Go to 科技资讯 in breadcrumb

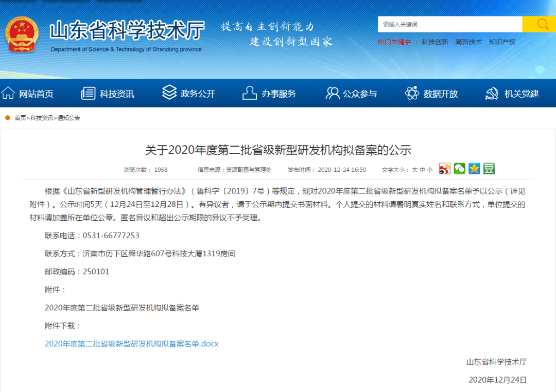[x=42, y=118]
